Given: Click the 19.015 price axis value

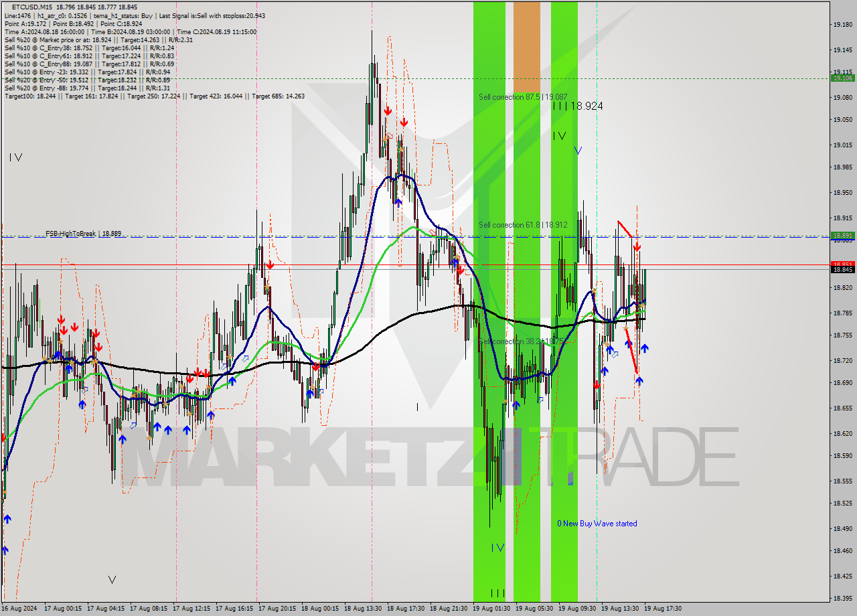Looking at the screenshot, I should (x=842, y=145).
